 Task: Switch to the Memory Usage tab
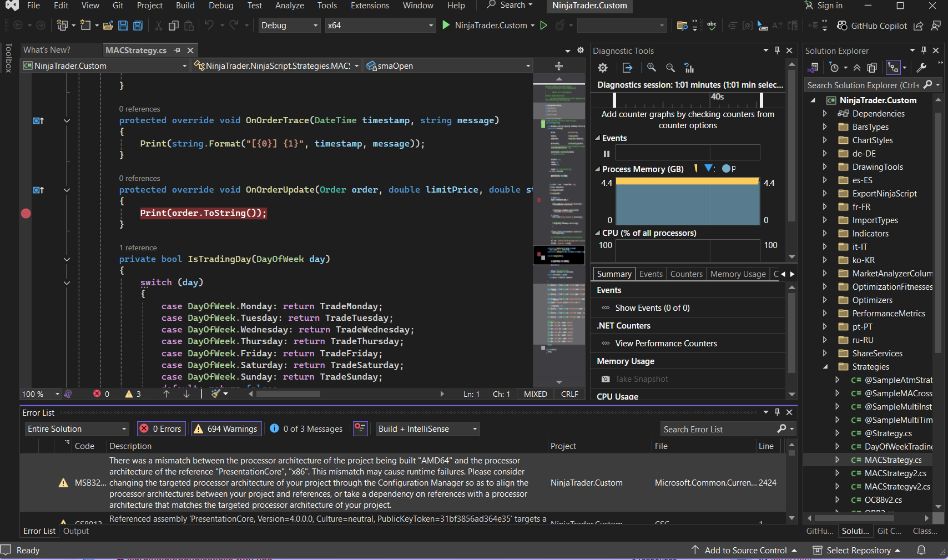click(738, 274)
